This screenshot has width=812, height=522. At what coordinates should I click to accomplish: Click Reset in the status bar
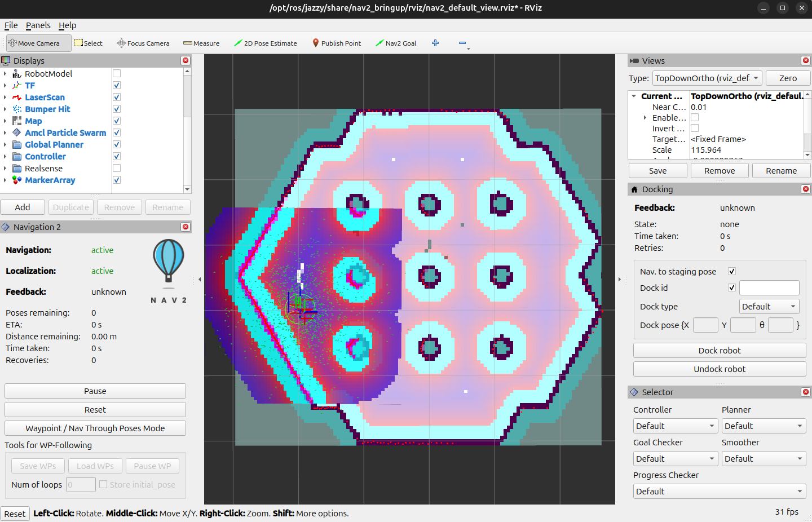[x=15, y=514]
